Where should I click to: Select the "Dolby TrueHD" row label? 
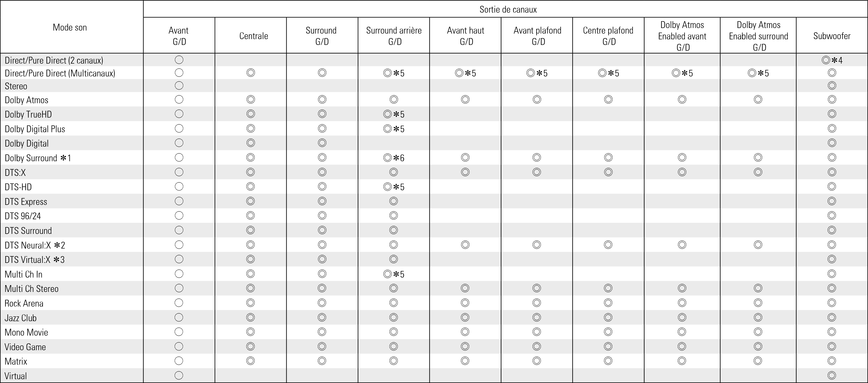pos(28,114)
